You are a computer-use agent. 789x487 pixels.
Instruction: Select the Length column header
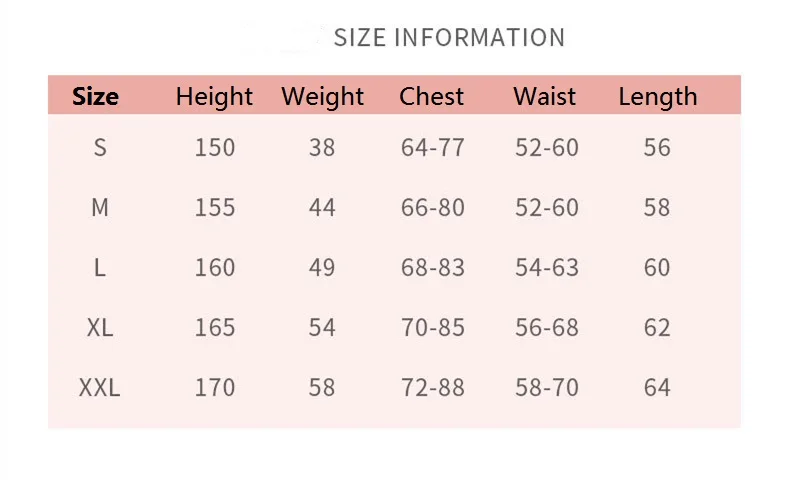click(x=658, y=96)
